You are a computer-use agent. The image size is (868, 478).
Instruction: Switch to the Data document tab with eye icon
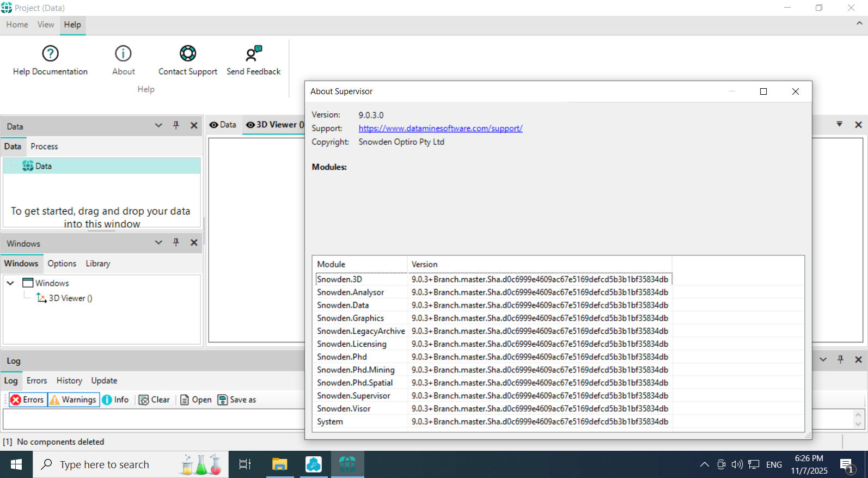tap(223, 125)
